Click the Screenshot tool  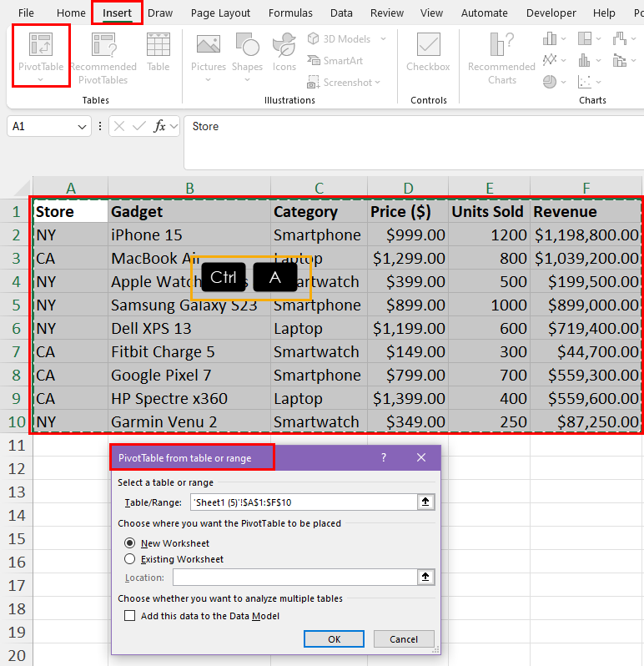[344, 82]
